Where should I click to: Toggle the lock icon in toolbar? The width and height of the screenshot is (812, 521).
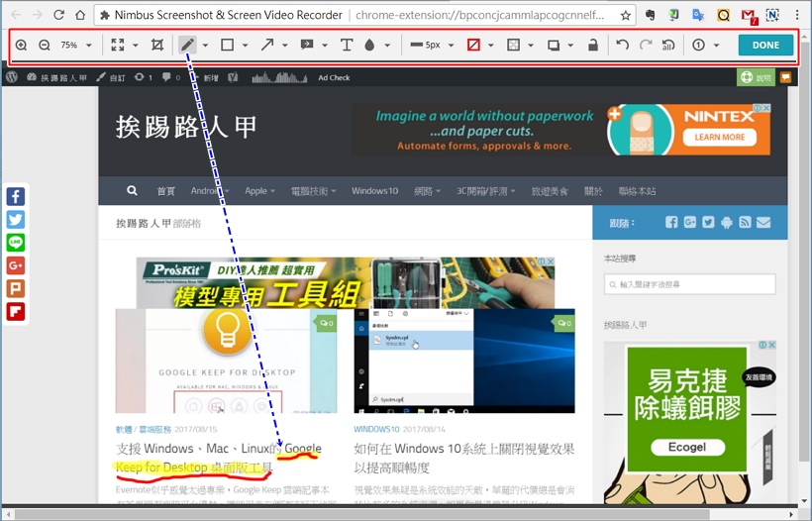point(593,45)
